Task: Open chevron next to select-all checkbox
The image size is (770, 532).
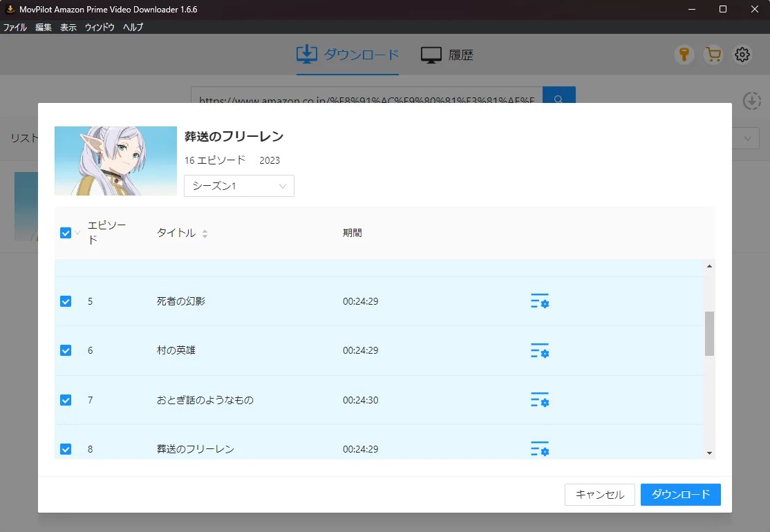Action: click(x=77, y=233)
